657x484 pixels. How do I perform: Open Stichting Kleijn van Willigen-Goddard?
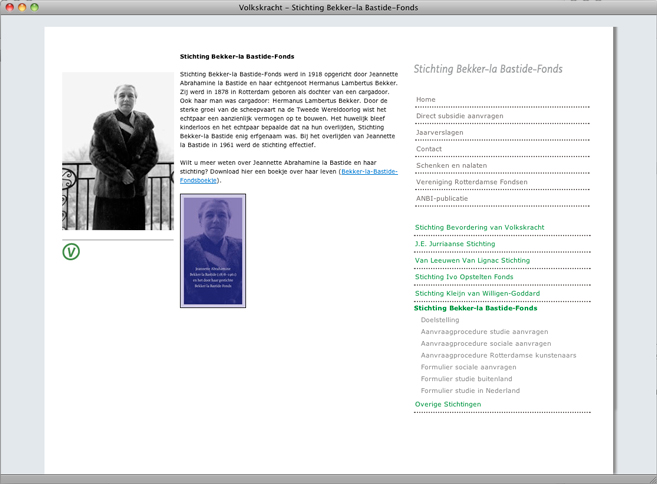point(477,293)
